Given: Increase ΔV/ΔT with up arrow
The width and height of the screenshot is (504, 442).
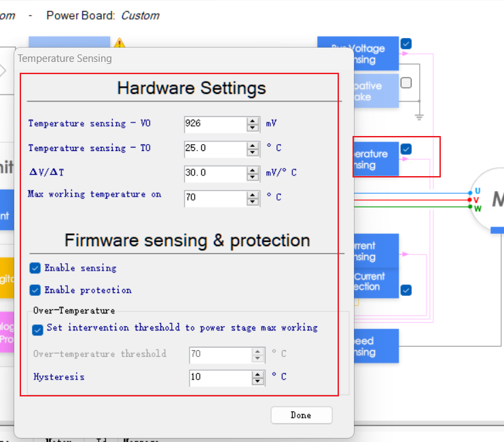Looking at the screenshot, I should click(253, 170).
